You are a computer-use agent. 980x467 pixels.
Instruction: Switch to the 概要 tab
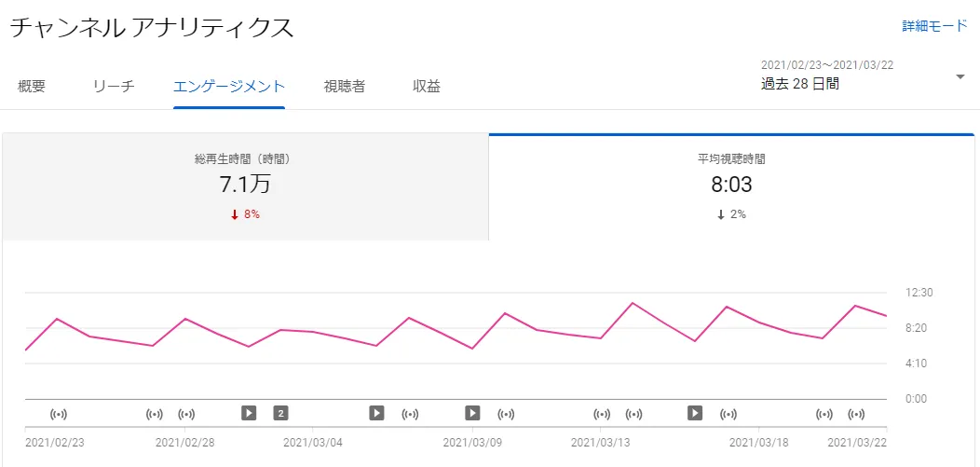pos(32,87)
